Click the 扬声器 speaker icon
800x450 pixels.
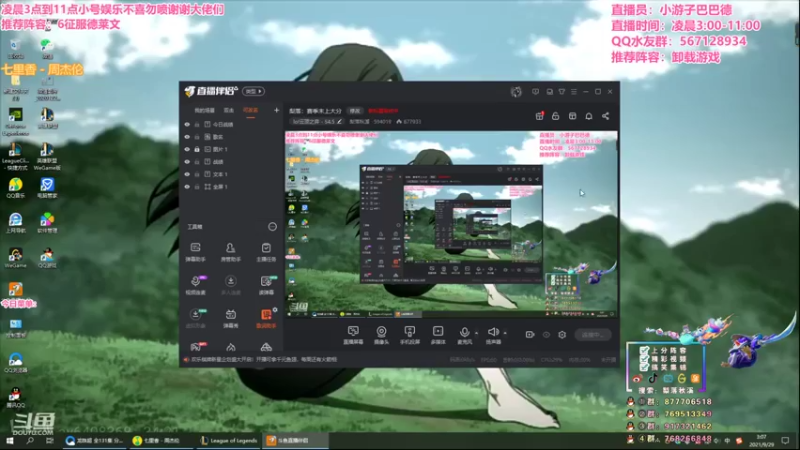tap(493, 332)
